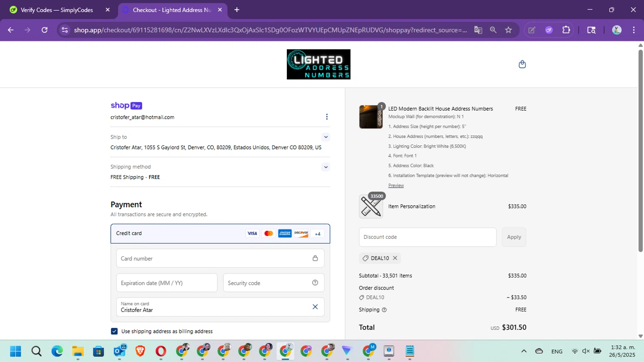The height and width of the screenshot is (362, 644).
Task: Toggle Use shipping address as billing address
Action: click(114, 331)
